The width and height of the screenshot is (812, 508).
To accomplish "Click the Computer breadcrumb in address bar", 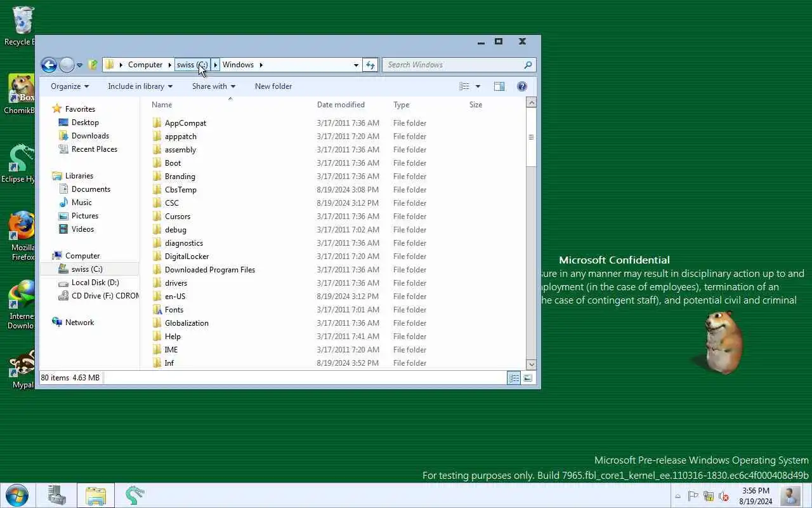I will 145,65.
